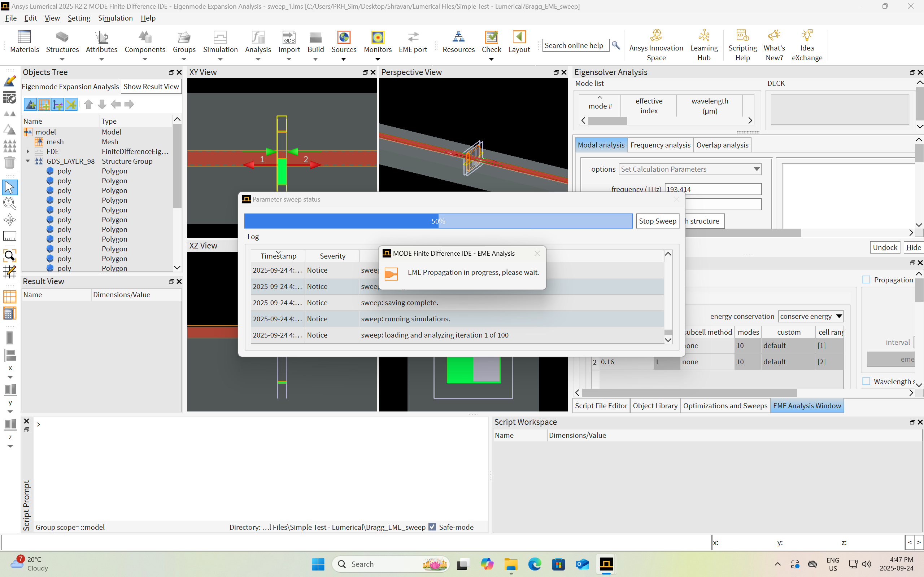The image size is (924, 577).
Task: Select the Zoom tool in left sidebar
Action: (9, 203)
